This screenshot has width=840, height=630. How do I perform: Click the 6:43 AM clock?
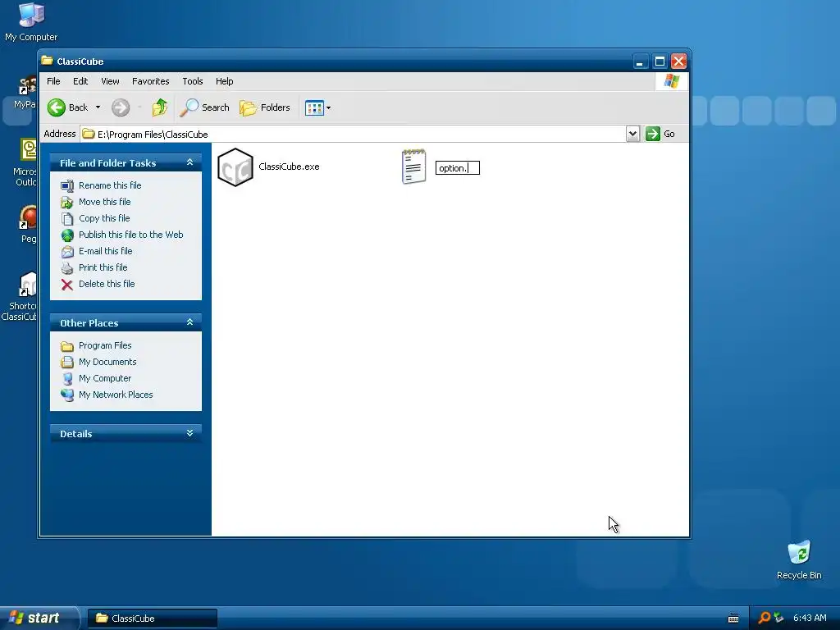pyautogui.click(x=810, y=619)
